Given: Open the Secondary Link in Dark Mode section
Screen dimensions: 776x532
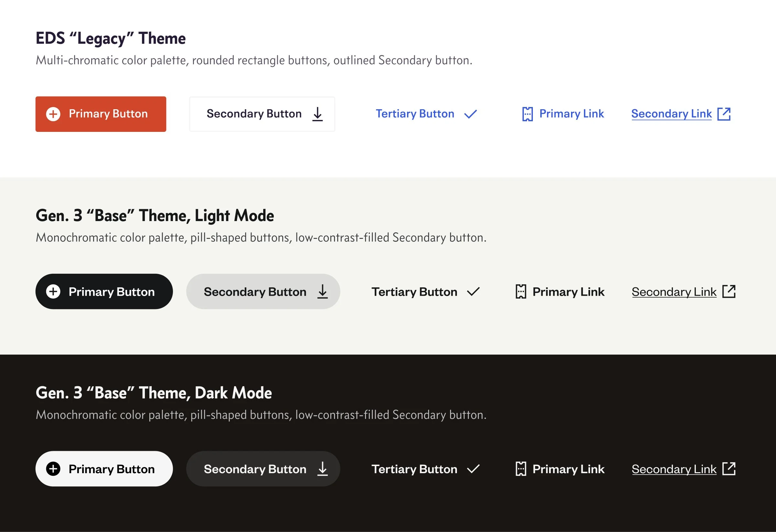Looking at the screenshot, I should pyautogui.click(x=684, y=469).
